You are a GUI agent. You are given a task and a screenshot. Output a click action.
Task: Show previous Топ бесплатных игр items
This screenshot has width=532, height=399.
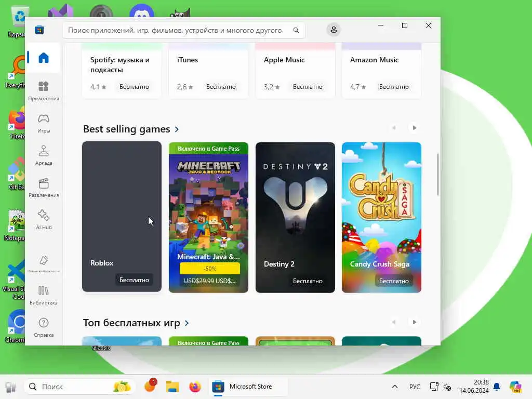tap(394, 322)
